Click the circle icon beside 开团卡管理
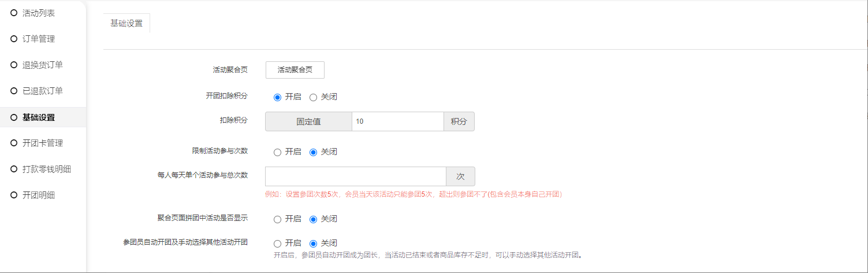868x273 pixels. [14, 143]
